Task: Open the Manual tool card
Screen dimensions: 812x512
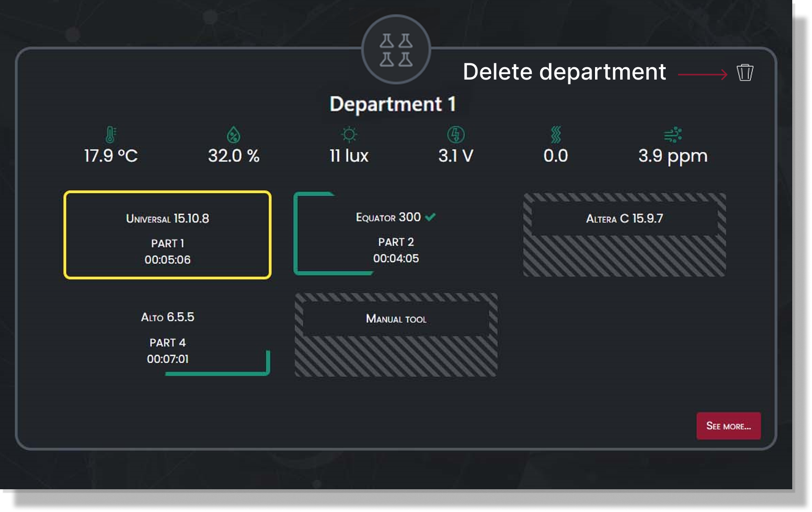Action: (x=396, y=335)
